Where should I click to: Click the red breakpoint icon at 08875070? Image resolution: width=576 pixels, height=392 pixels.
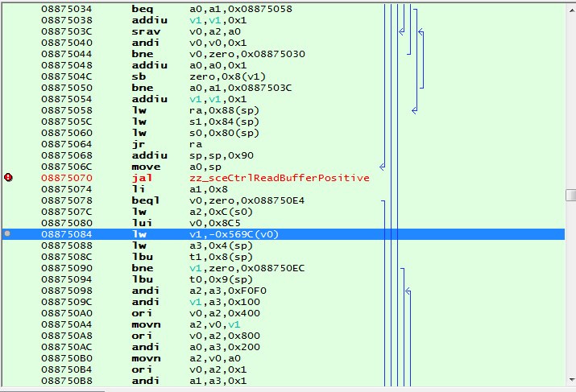8,177
